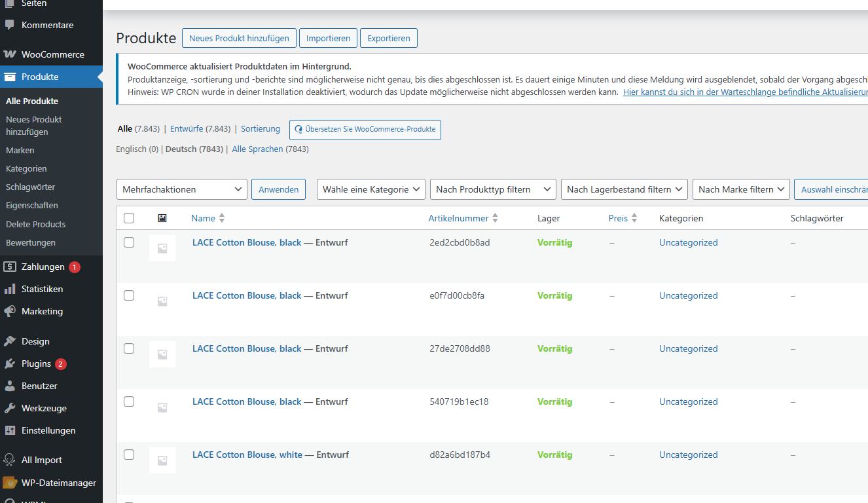This screenshot has height=503, width=868.
Task: Click the Marketing megaphone icon
Action: click(9, 311)
